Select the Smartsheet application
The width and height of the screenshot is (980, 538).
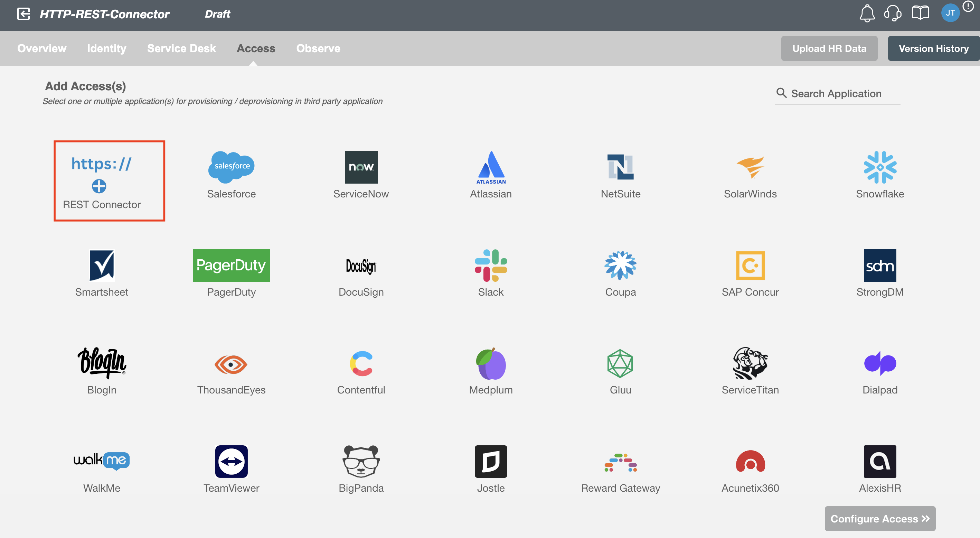102,273
